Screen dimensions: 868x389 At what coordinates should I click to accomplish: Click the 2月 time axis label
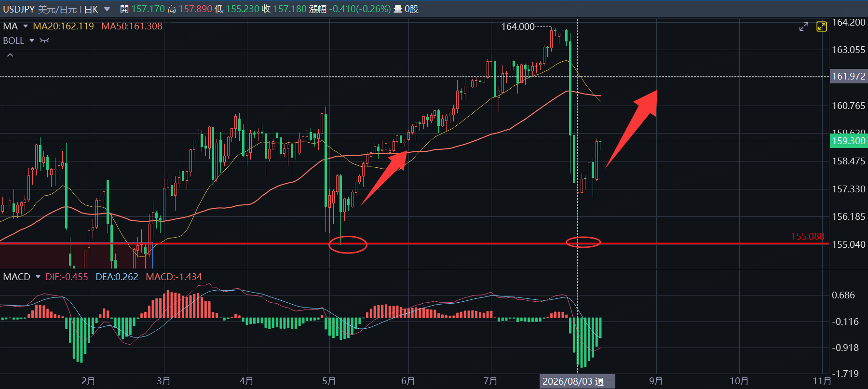pos(88,381)
